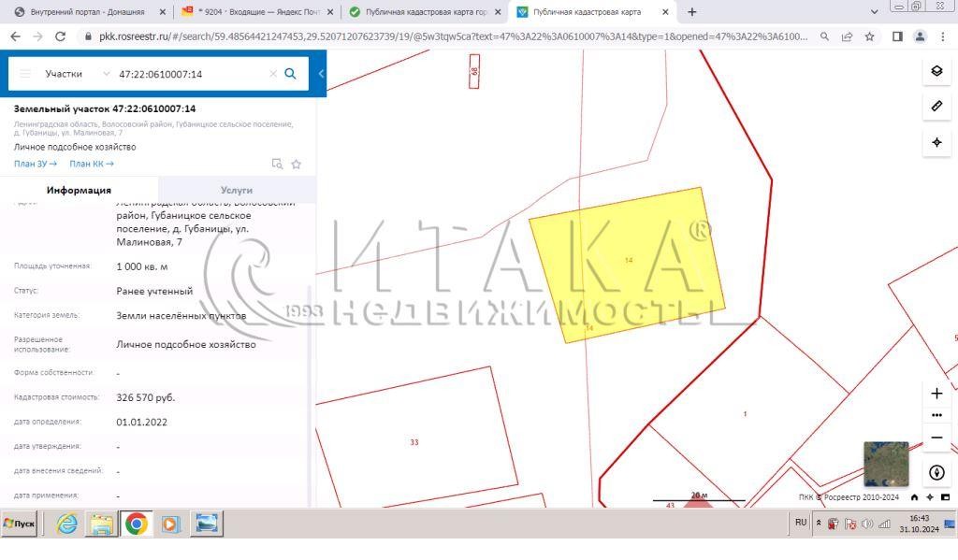The width and height of the screenshot is (958, 560).
Task: Change the RU keyboard language indicator
Action: point(801,523)
